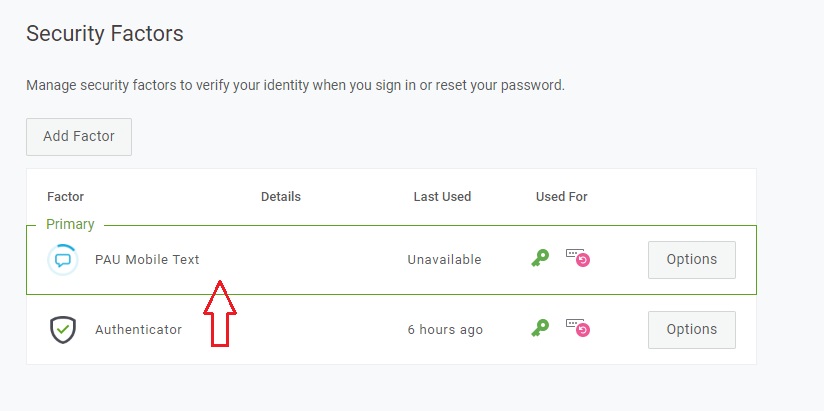Open Options for the Authenticator factor
Image resolution: width=824 pixels, height=411 pixels.
click(691, 329)
